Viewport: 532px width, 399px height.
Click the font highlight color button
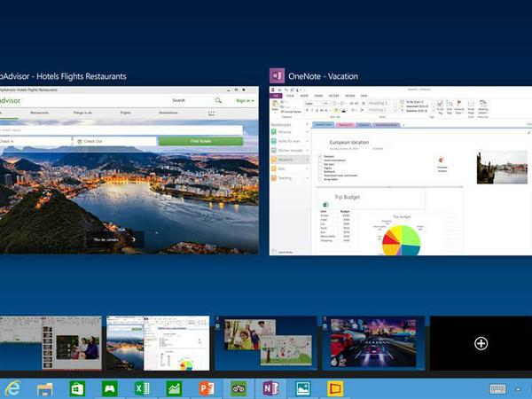coord(336,110)
